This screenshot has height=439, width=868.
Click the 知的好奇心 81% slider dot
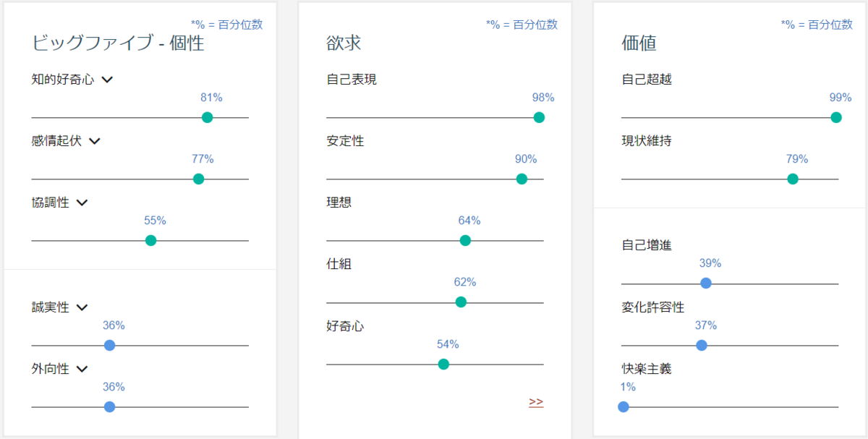pyautogui.click(x=208, y=117)
